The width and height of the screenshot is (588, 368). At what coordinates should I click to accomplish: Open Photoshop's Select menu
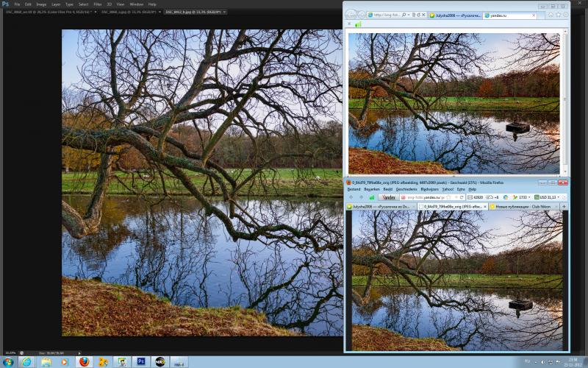(83, 4)
